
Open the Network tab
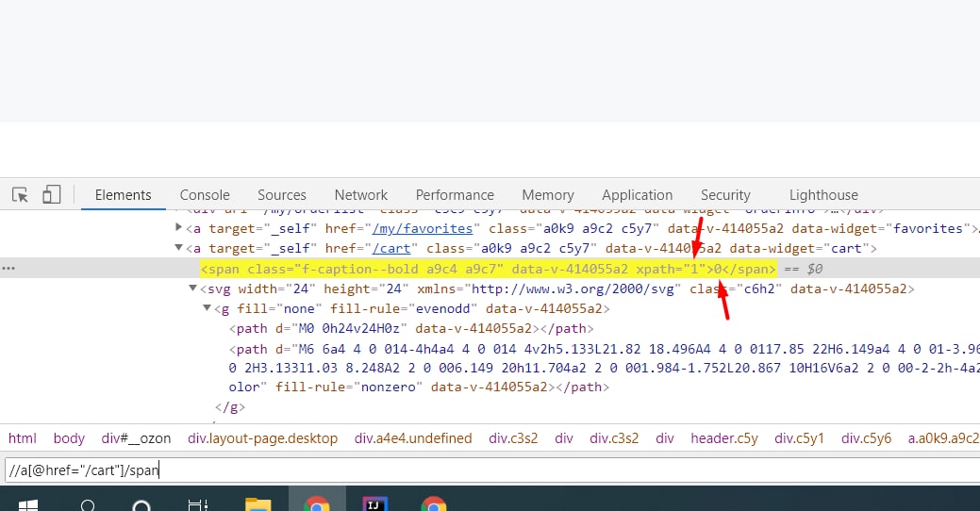361,195
